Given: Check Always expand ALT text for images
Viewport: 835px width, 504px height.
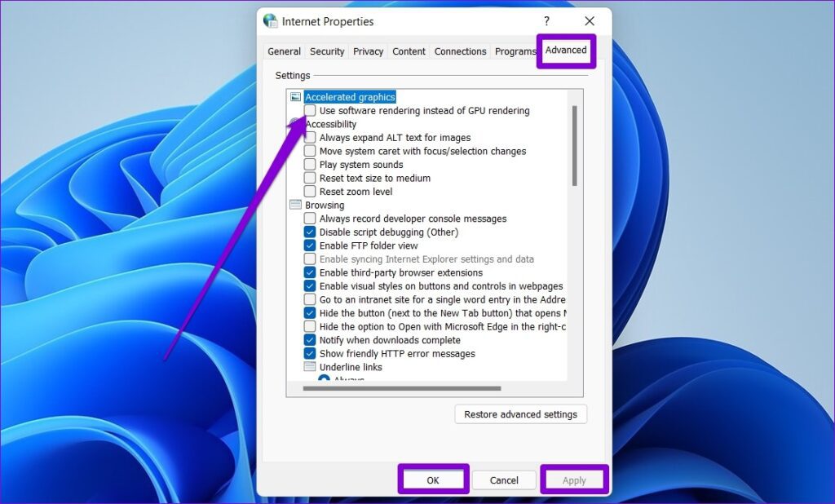Looking at the screenshot, I should (310, 138).
